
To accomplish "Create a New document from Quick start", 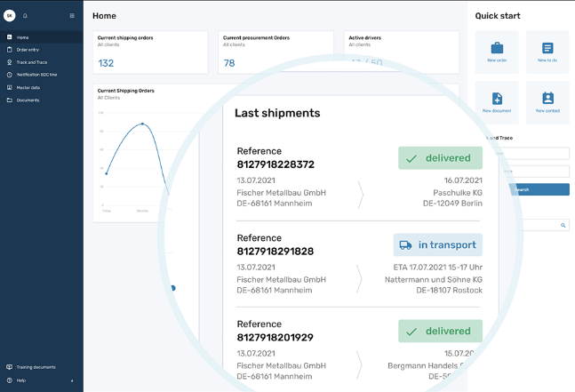I will tap(497, 103).
